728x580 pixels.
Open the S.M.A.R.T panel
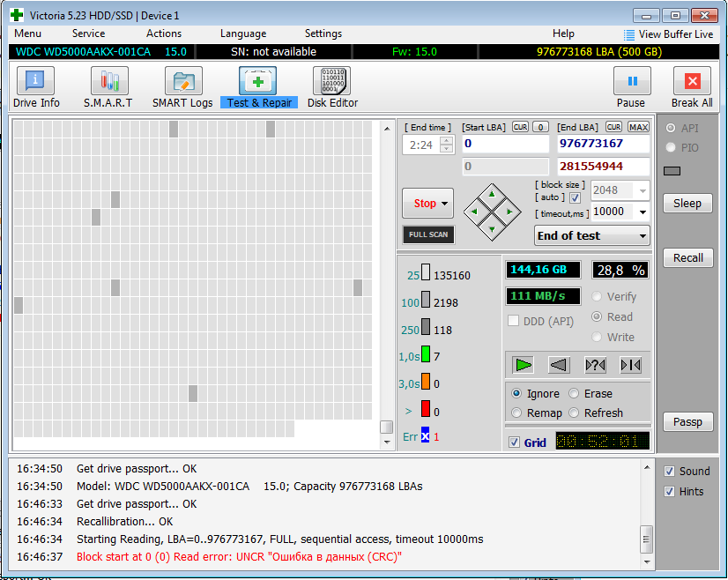(x=108, y=86)
